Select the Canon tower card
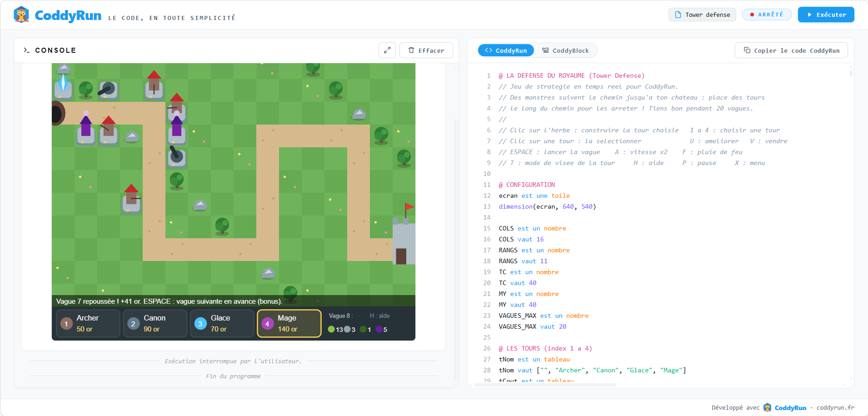Screen dimensions: 868x416 tap(155, 323)
